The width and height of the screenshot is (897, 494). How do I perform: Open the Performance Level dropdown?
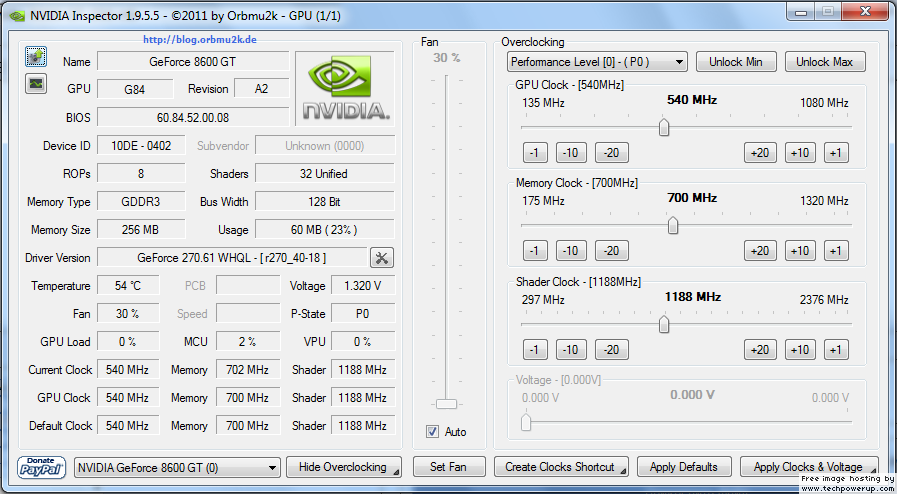click(x=597, y=62)
